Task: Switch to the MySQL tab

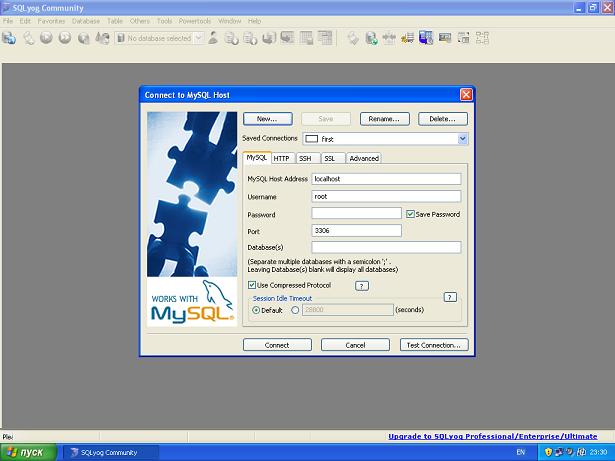Action: click(x=257, y=158)
